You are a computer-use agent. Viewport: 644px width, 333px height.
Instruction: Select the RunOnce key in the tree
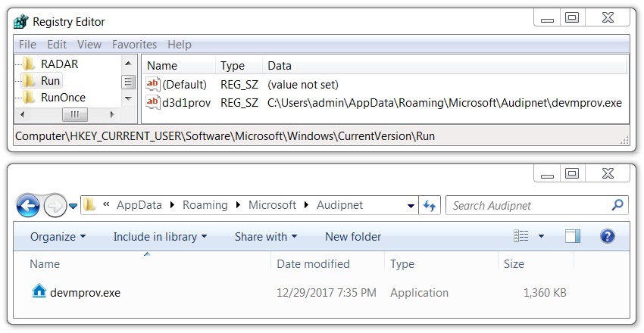coord(63,98)
